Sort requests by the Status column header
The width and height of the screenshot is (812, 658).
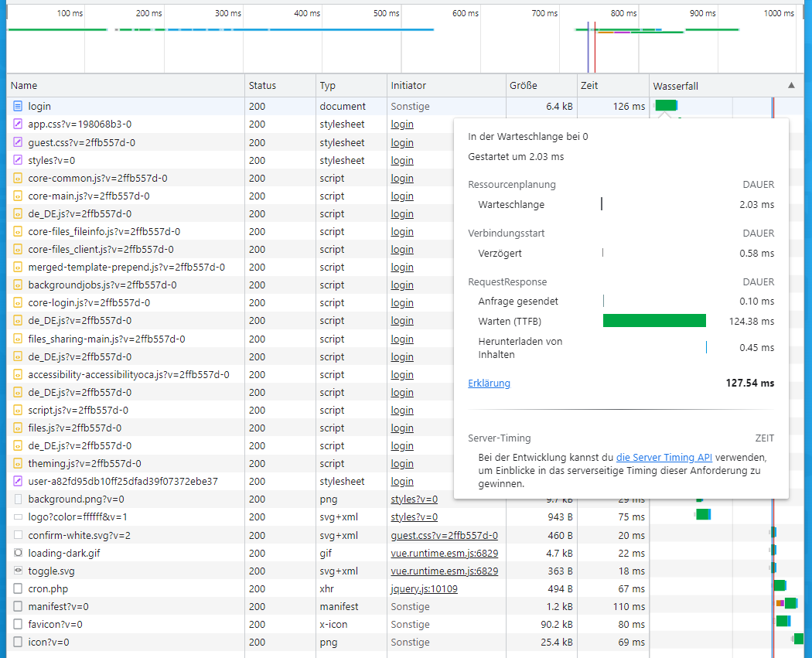tap(262, 86)
